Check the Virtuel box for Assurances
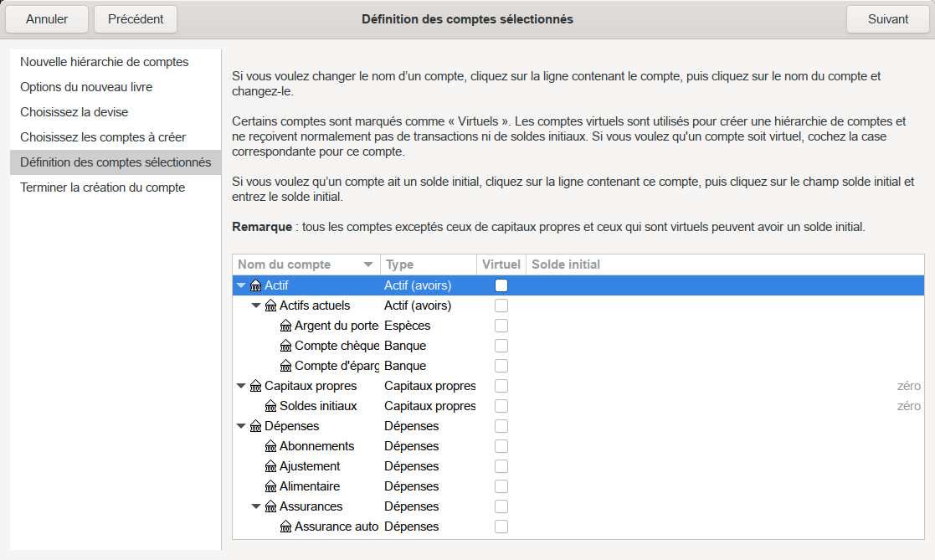The image size is (935, 560). point(501,506)
